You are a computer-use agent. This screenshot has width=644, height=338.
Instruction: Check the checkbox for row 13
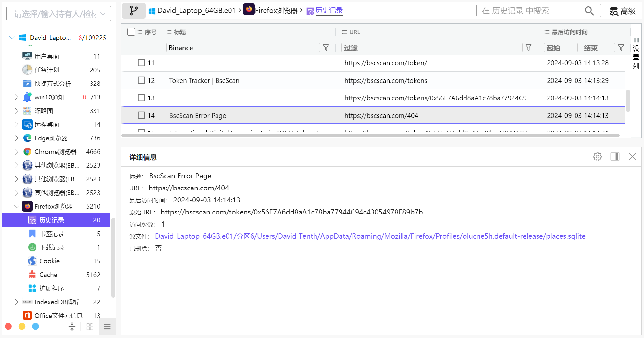142,98
